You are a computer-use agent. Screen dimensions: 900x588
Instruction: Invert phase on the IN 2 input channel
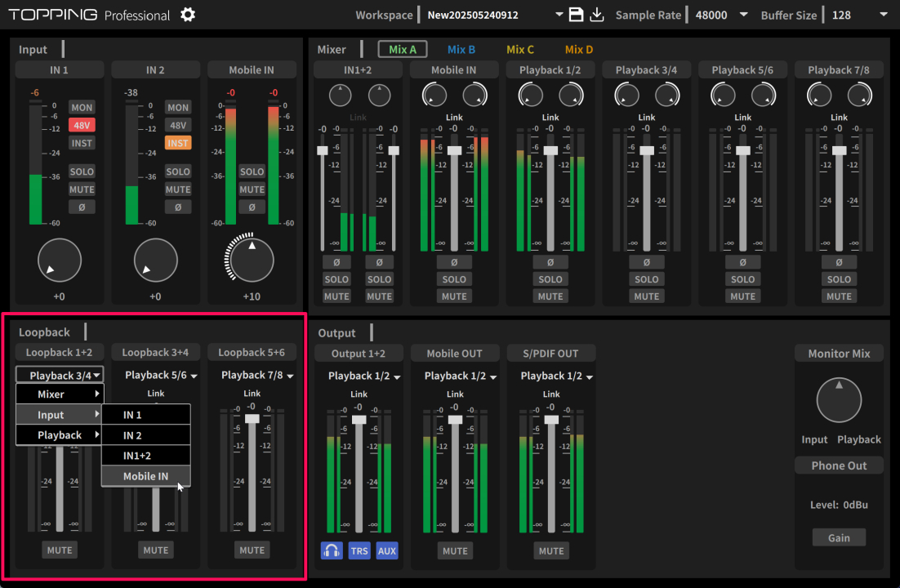pyautogui.click(x=178, y=207)
